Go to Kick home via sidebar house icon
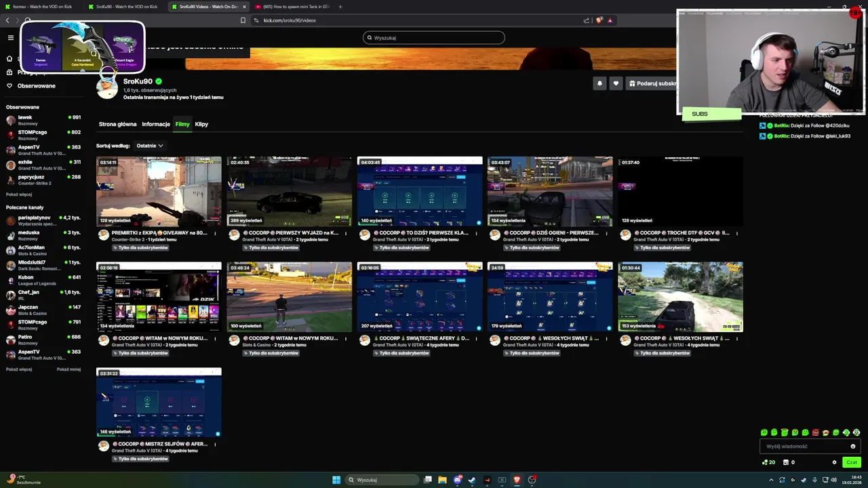 pyautogui.click(x=9, y=58)
